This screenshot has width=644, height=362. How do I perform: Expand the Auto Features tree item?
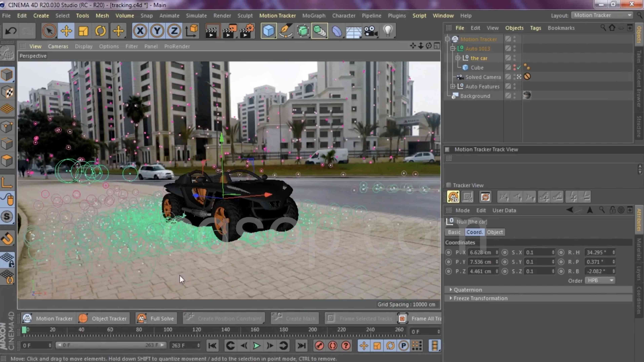[452, 86]
